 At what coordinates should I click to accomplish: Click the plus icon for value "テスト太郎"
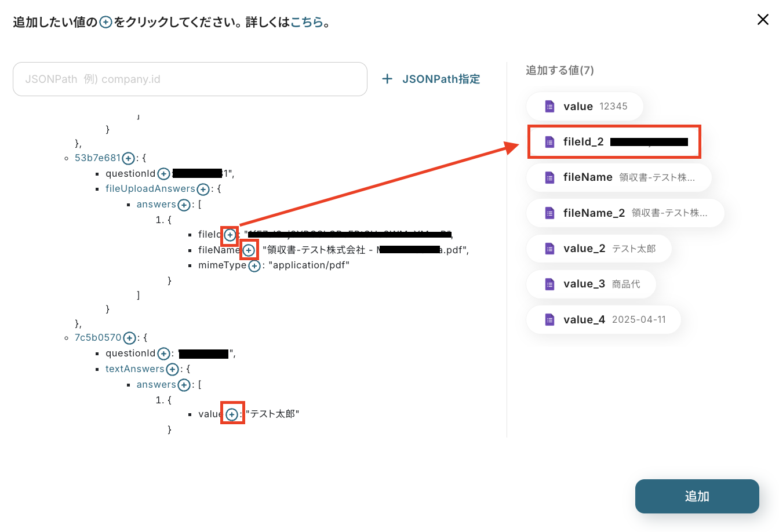click(232, 414)
